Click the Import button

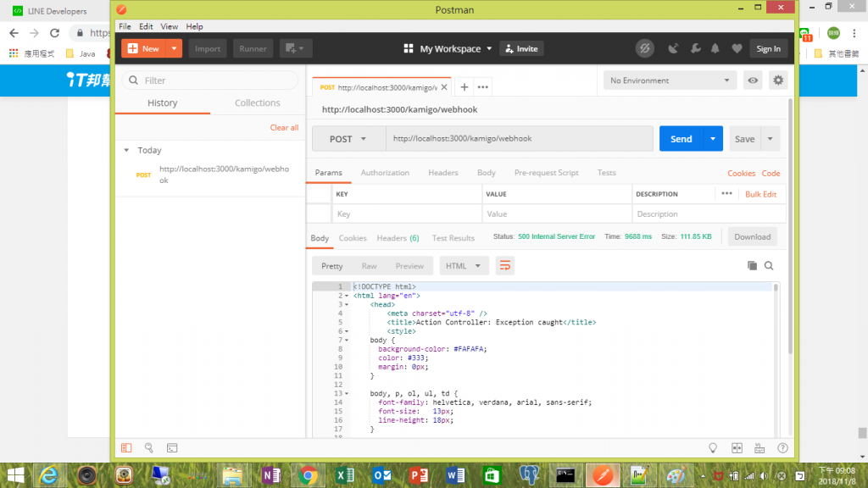pyautogui.click(x=208, y=48)
